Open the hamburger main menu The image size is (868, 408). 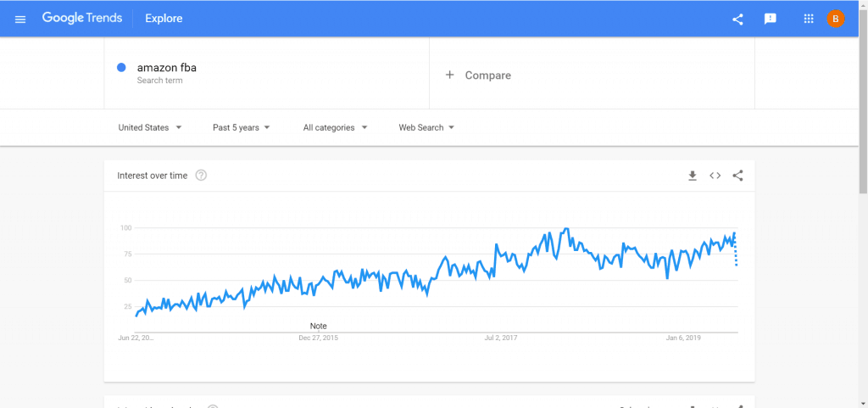[20, 19]
